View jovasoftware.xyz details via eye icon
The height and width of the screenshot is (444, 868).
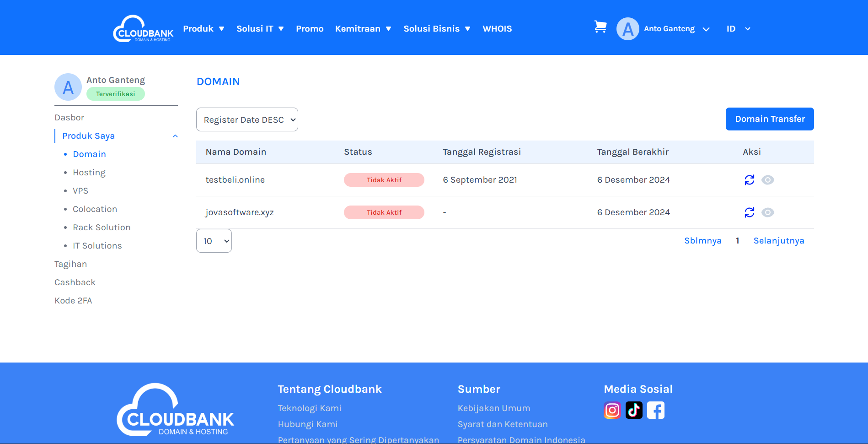pyautogui.click(x=767, y=212)
